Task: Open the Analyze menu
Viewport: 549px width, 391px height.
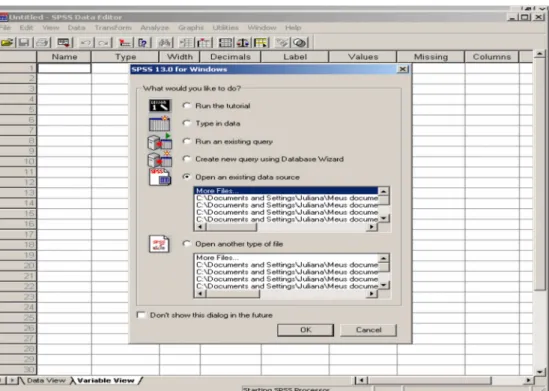Action: (155, 27)
